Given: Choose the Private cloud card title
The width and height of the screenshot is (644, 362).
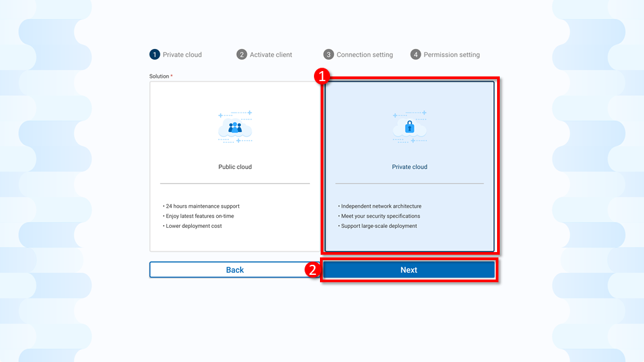Looking at the screenshot, I should click(x=409, y=167).
